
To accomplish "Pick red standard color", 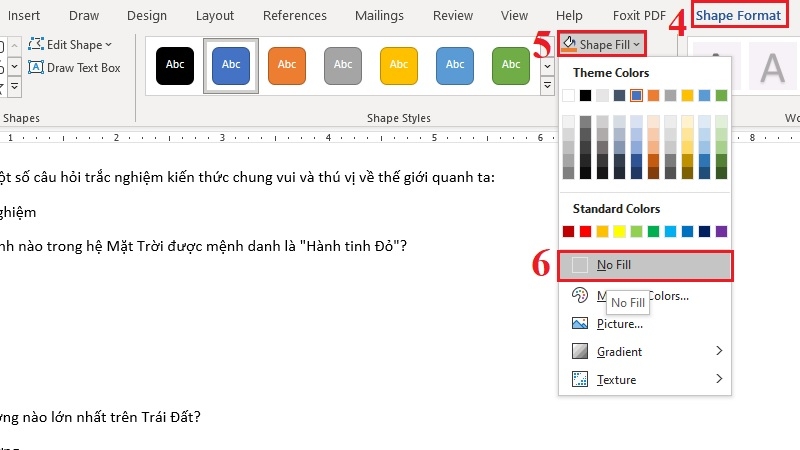I will (x=585, y=232).
